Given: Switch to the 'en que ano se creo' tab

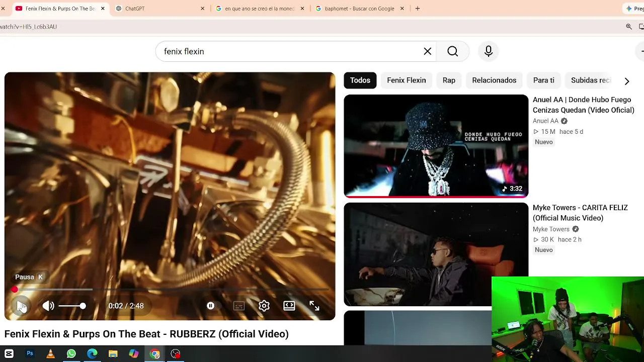Looking at the screenshot, I should point(260,9).
